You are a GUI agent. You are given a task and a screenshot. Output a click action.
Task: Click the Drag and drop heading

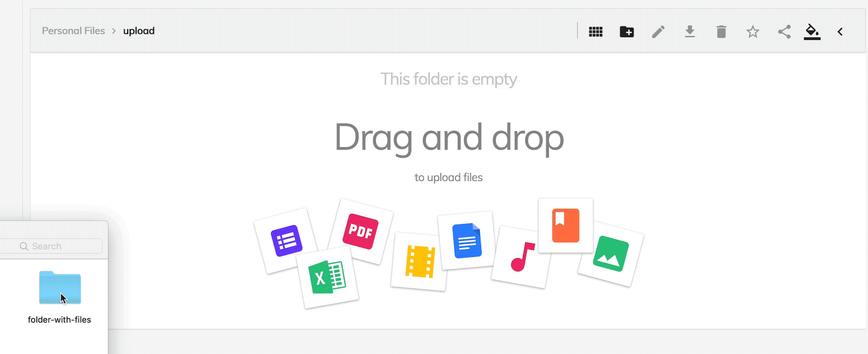tap(449, 137)
